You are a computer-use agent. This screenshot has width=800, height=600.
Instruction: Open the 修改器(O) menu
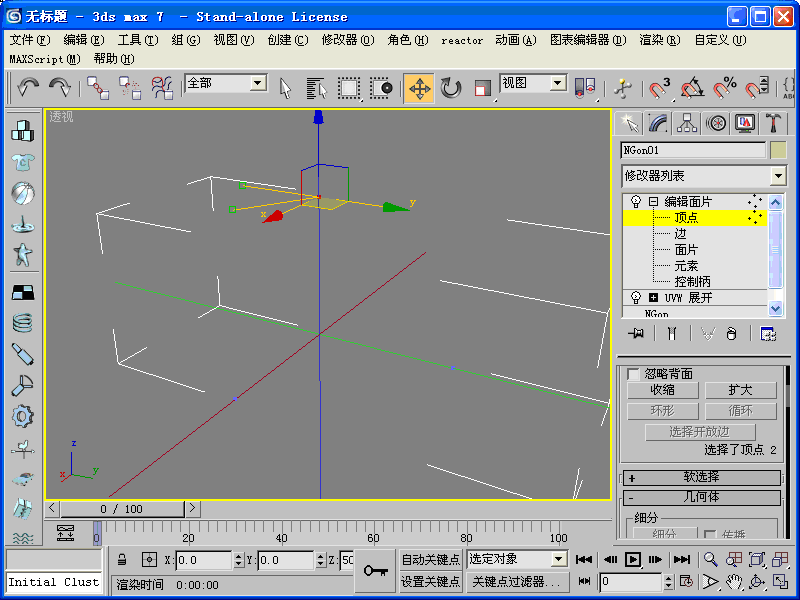point(347,40)
